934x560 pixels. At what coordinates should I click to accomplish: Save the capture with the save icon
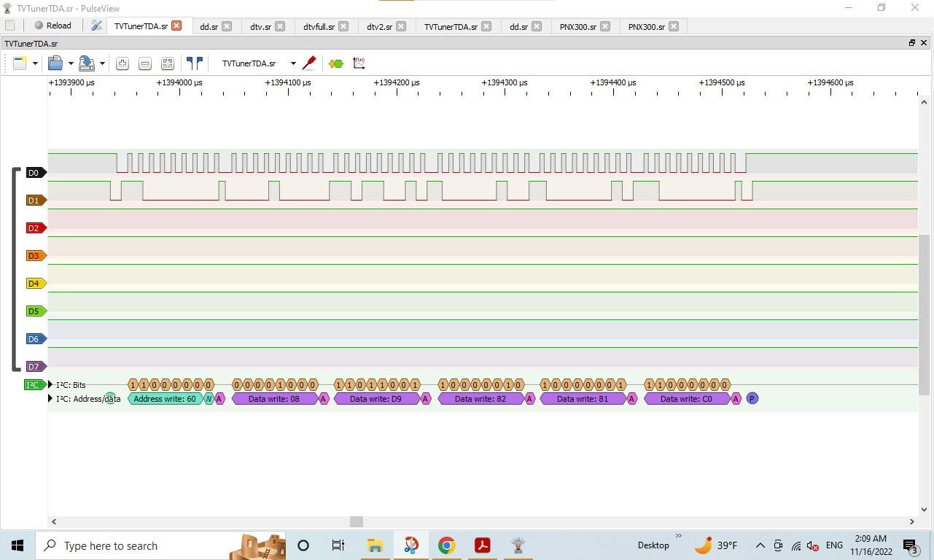[x=87, y=63]
